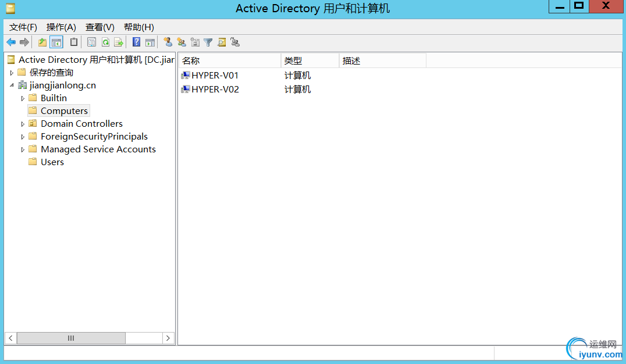Click the Users folder icon
626x364 pixels.
point(33,162)
